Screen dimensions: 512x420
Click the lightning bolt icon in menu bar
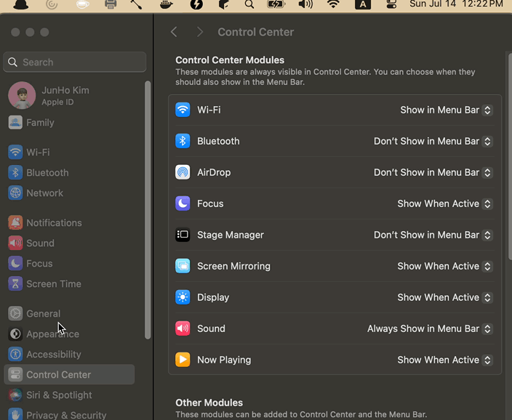pyautogui.click(x=196, y=4)
